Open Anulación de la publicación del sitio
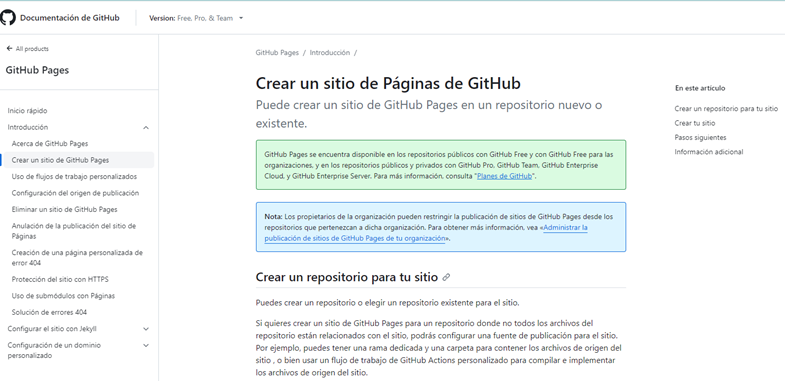This screenshot has height=381, width=785. tap(74, 231)
